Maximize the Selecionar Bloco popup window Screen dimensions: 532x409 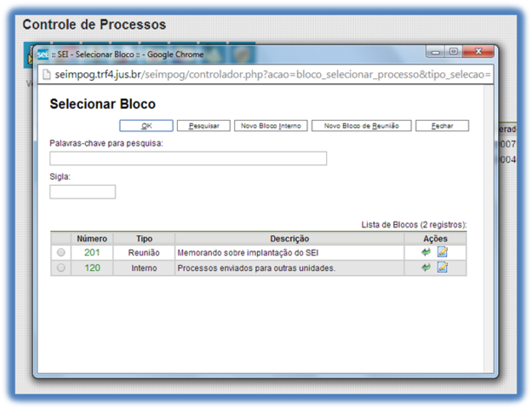pos(454,53)
